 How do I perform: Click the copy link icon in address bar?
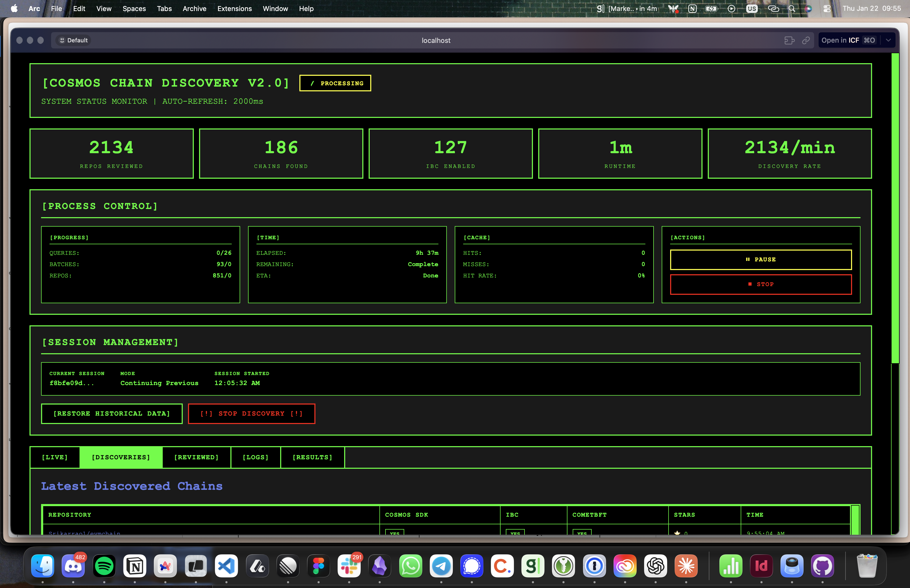point(806,41)
